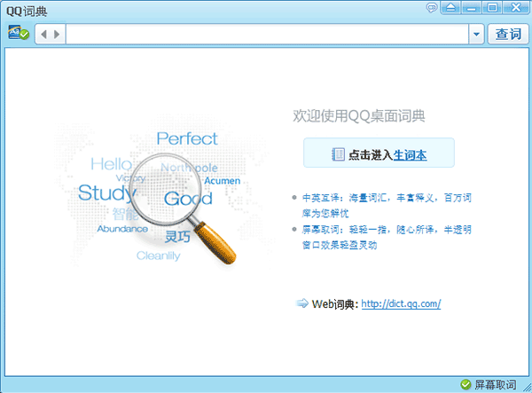532x393 pixels.
Task: Click the Web词典 label
Action: [334, 304]
